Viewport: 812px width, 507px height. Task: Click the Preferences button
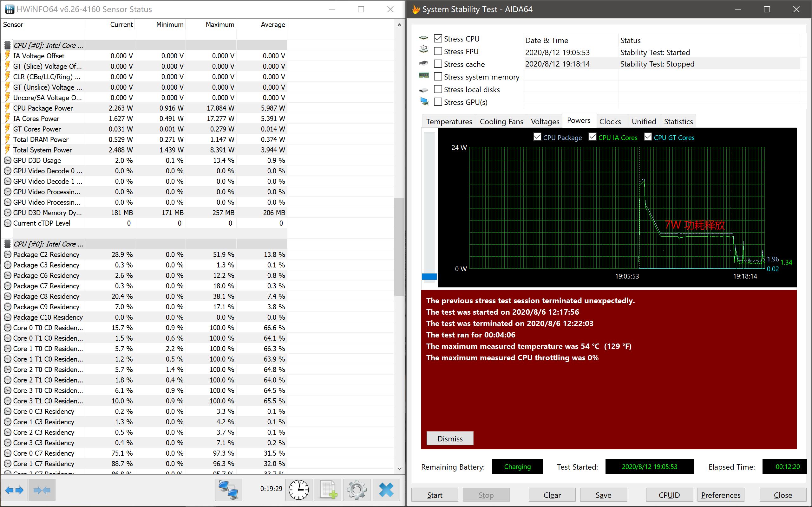click(x=720, y=495)
